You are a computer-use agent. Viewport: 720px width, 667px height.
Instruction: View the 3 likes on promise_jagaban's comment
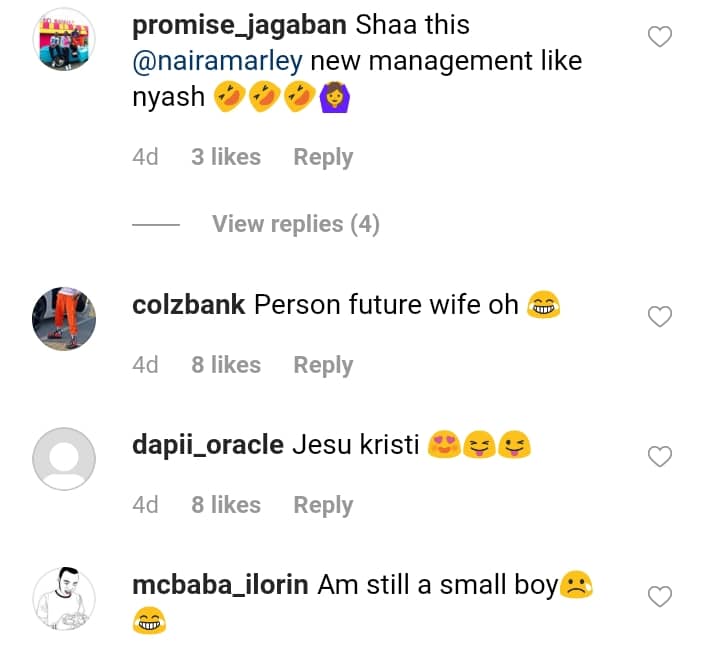point(226,157)
